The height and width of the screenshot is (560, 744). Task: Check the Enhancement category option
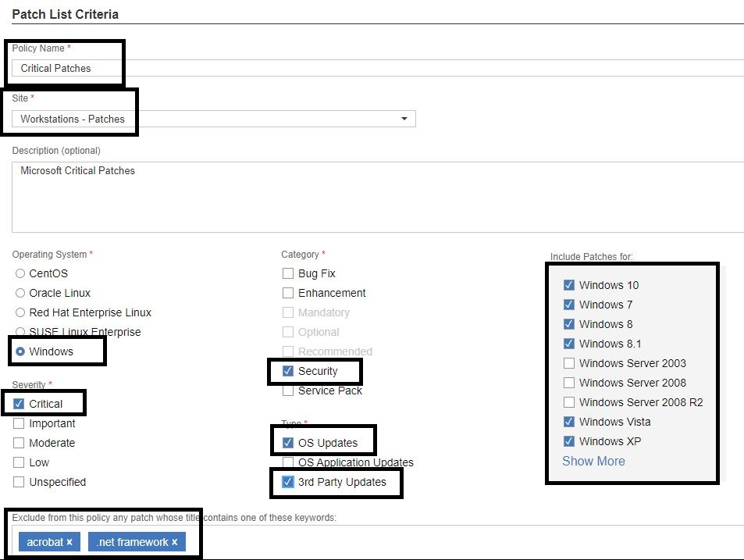288,293
